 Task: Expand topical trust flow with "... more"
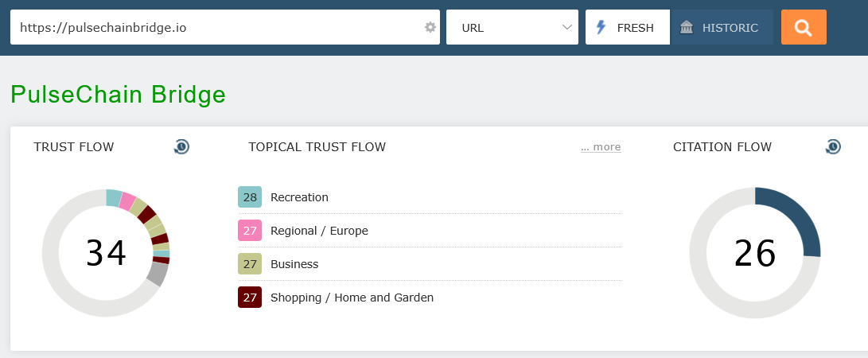click(601, 147)
